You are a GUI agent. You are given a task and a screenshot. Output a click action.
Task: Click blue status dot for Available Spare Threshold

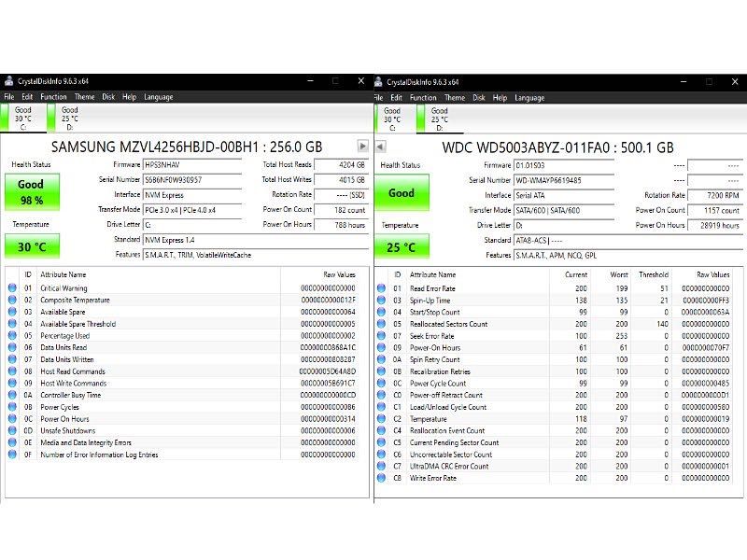pyautogui.click(x=12, y=323)
